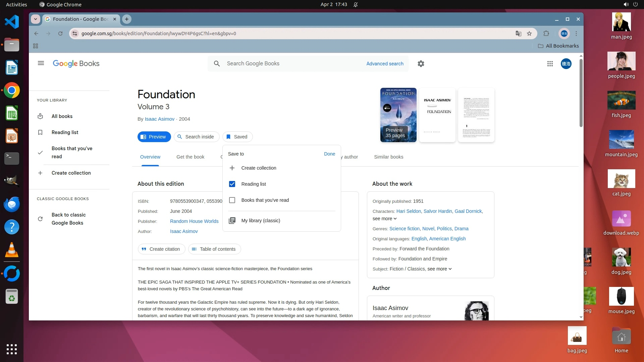The image size is (644, 362).
Task: Open My library (classic) entry
Action: coord(260,221)
